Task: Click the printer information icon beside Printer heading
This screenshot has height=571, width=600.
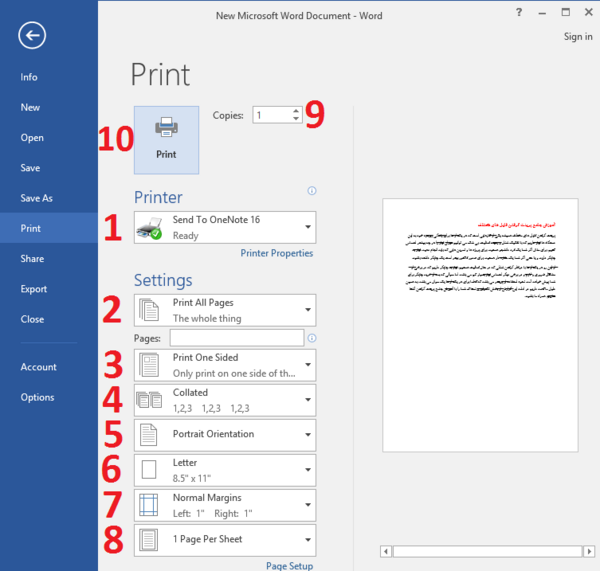Action: pyautogui.click(x=312, y=191)
